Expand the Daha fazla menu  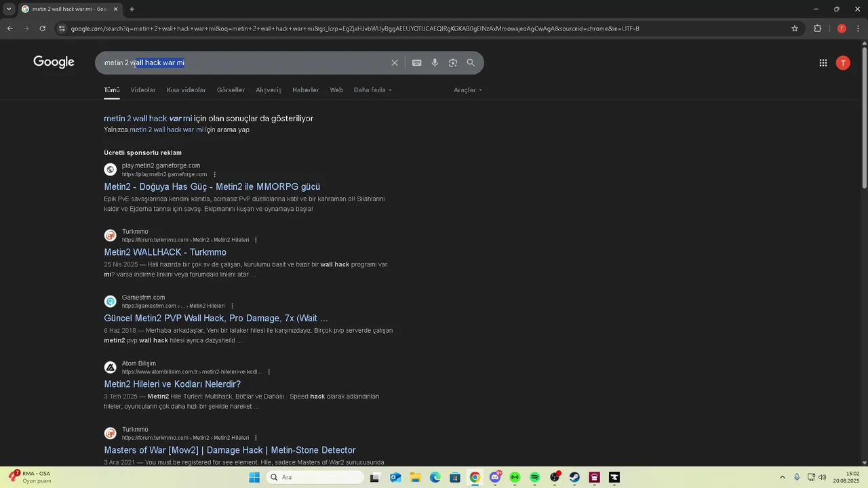(x=372, y=90)
